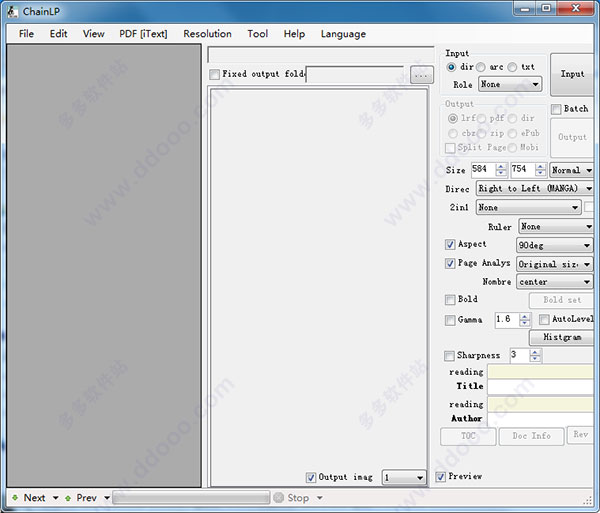Click the Author input field

(x=540, y=420)
